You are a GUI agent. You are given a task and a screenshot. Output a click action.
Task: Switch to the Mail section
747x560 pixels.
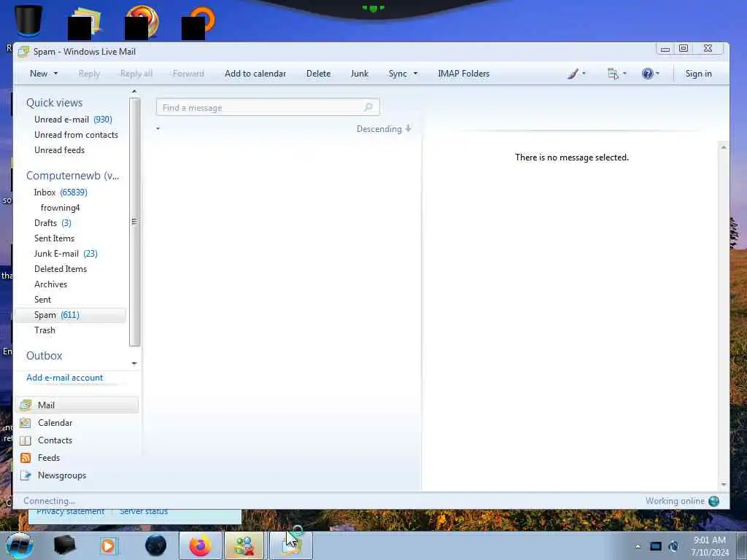click(x=77, y=405)
